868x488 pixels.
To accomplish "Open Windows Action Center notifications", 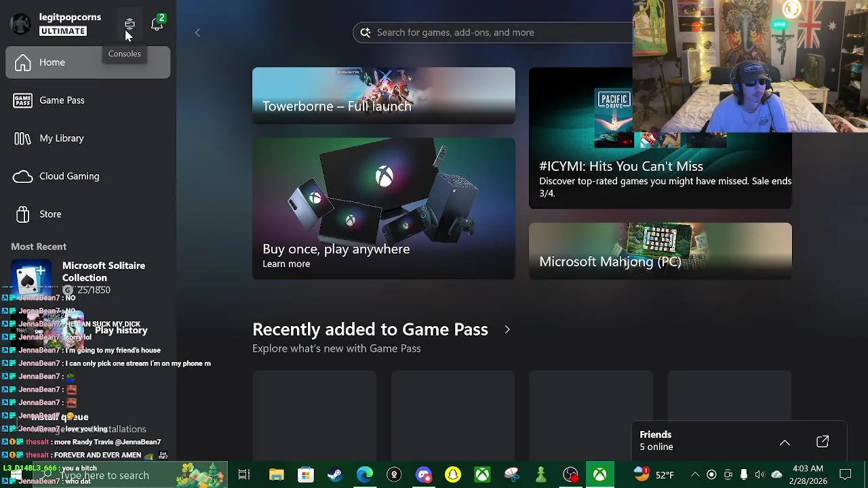I will (846, 475).
